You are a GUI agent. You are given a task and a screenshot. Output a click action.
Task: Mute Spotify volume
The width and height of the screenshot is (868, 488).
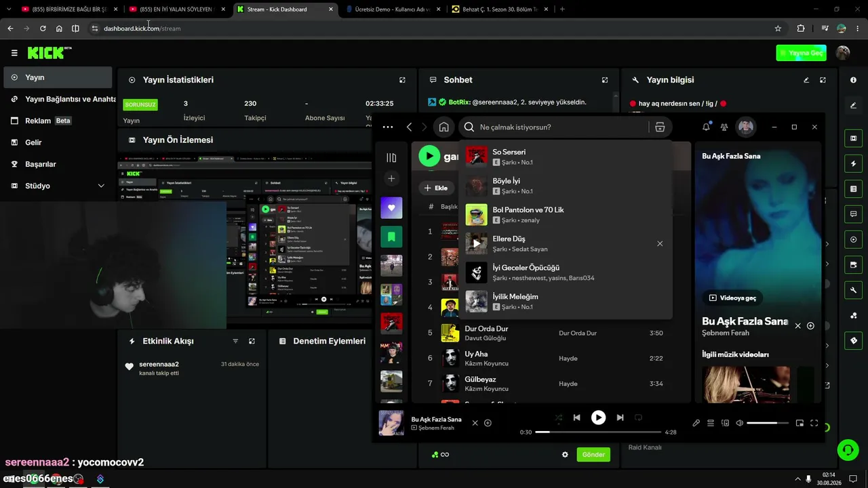(x=739, y=423)
